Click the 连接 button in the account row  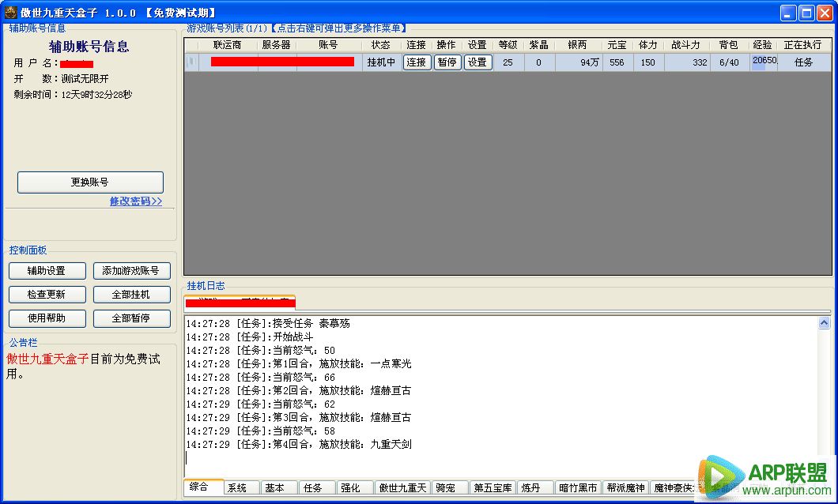[x=417, y=62]
